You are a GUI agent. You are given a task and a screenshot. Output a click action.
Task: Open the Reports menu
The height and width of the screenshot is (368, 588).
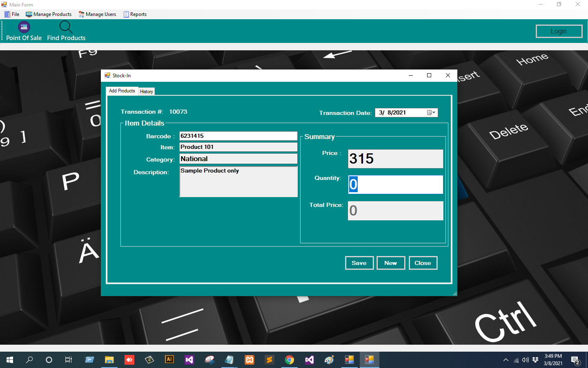(x=135, y=14)
